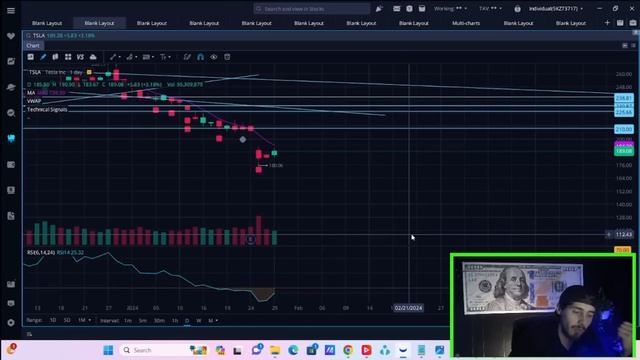The height and width of the screenshot is (360, 640).
Task: Open Windows Start menu
Action: (108, 350)
